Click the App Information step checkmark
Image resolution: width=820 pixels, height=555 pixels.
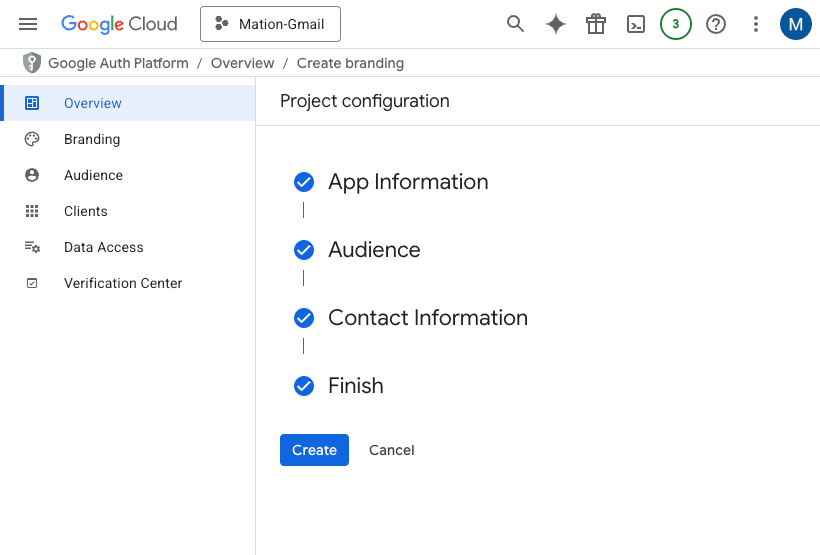pyautogui.click(x=304, y=182)
